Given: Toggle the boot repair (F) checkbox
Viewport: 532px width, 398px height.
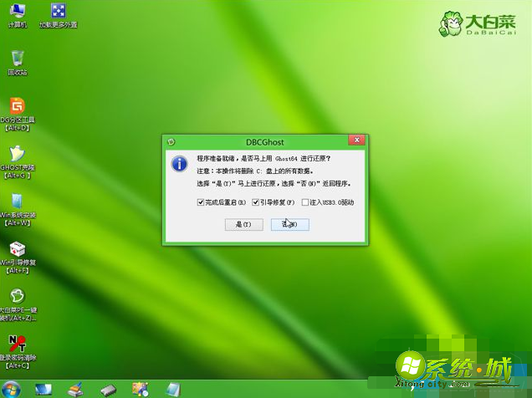Looking at the screenshot, I should (274, 202).
